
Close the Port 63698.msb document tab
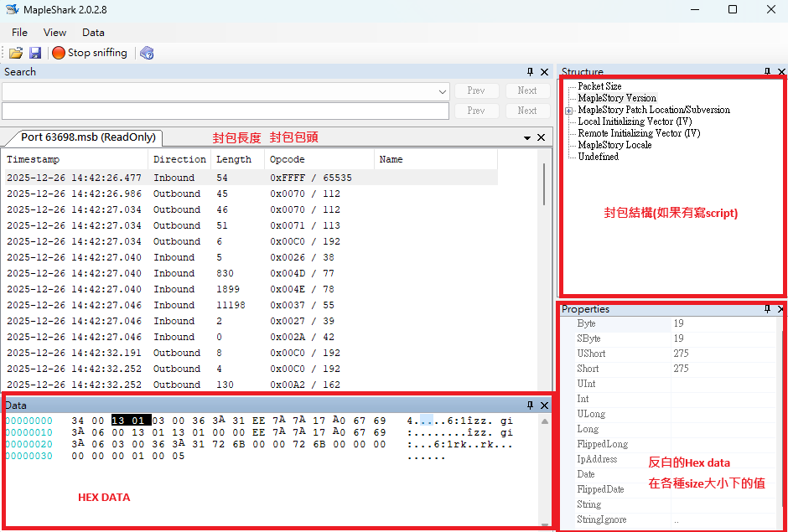(542, 137)
